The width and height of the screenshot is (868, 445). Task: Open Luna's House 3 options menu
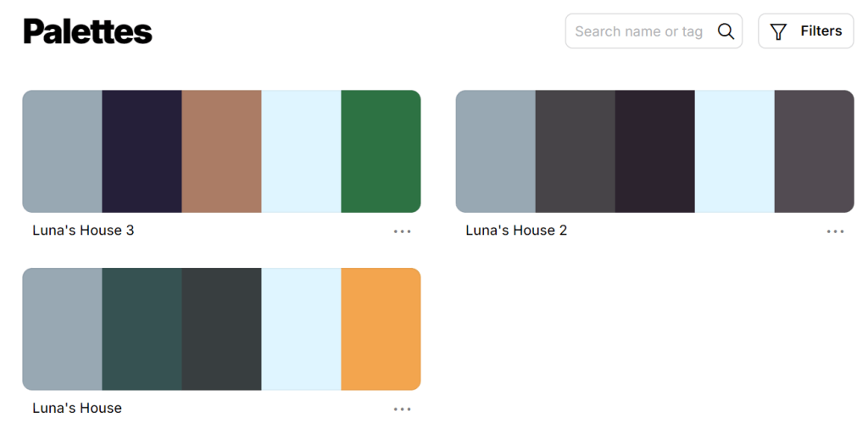coord(402,231)
